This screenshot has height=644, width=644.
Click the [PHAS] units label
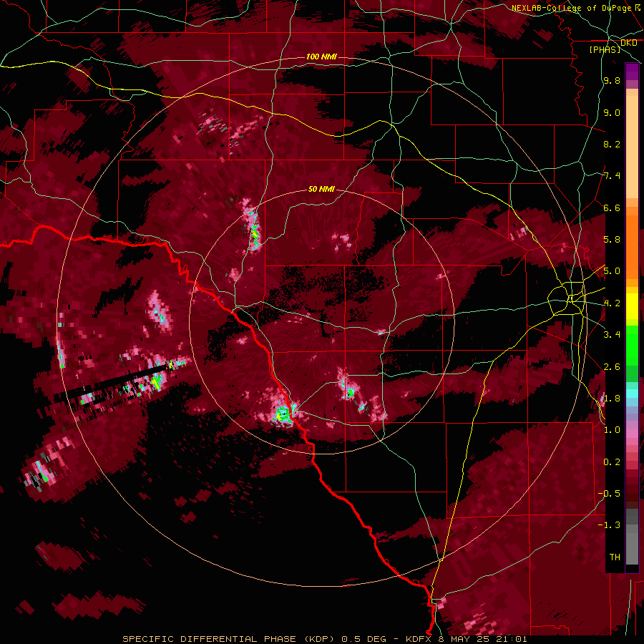pos(605,50)
